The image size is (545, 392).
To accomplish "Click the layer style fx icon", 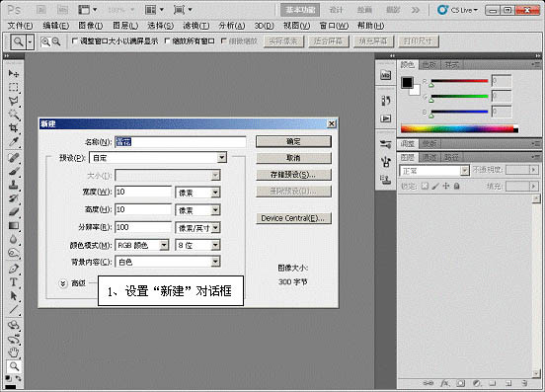I will tap(444, 383).
